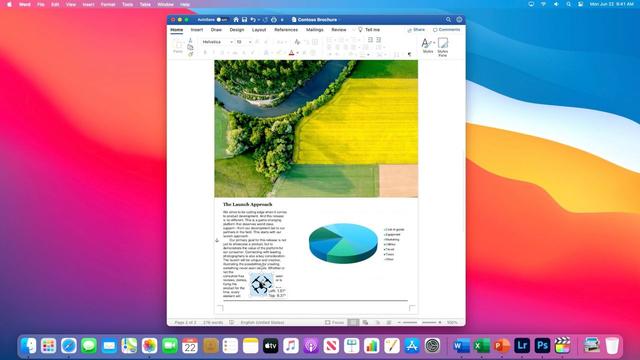Viewport: 640px width, 360px height.
Task: Adjust the zoom slider in status bar
Action: click(x=419, y=322)
